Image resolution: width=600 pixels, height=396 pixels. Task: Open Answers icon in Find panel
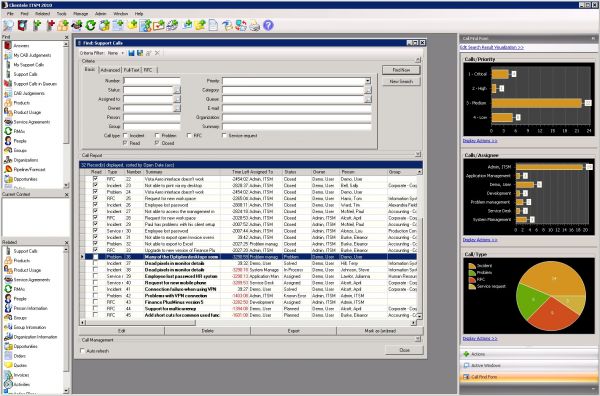click(8, 46)
